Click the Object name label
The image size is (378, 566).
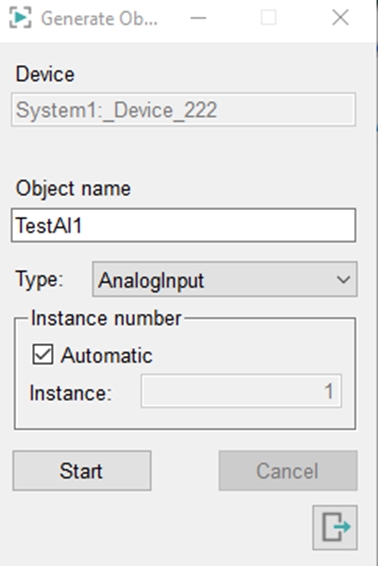click(73, 188)
